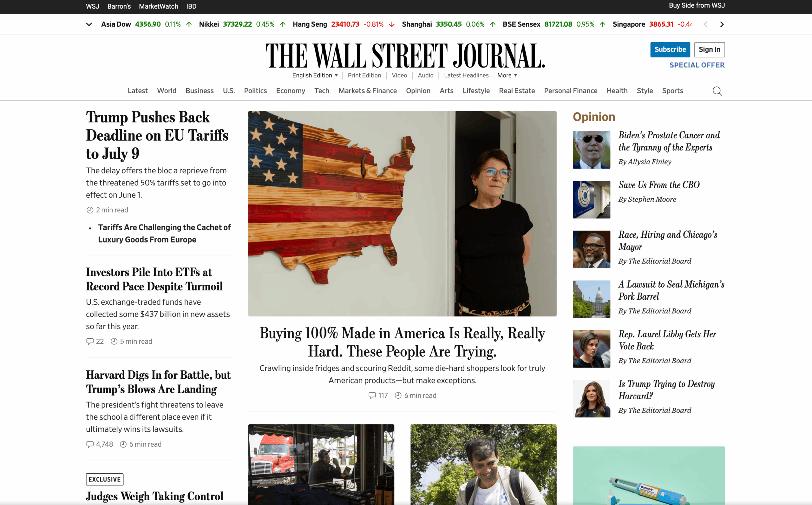Go to the Markets & Finance section
This screenshot has width=812, height=505.
coord(367,90)
